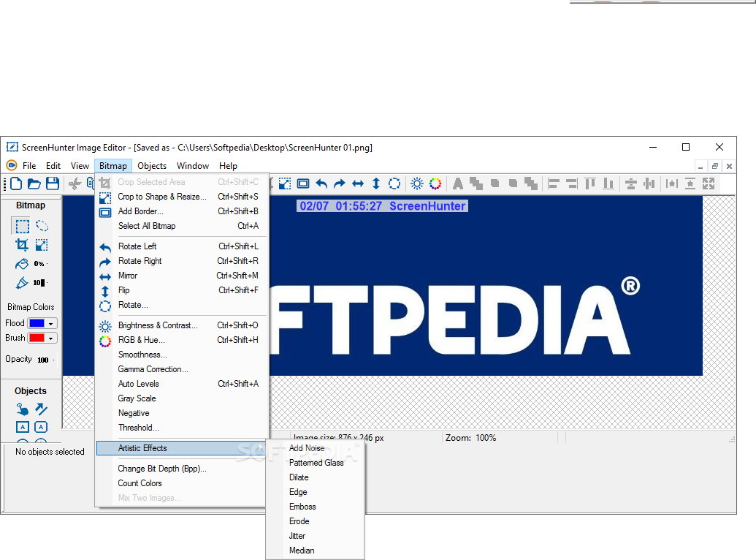Click the circular Rotate toolbar icon
Viewport: 756px width, 560px height.
click(394, 183)
